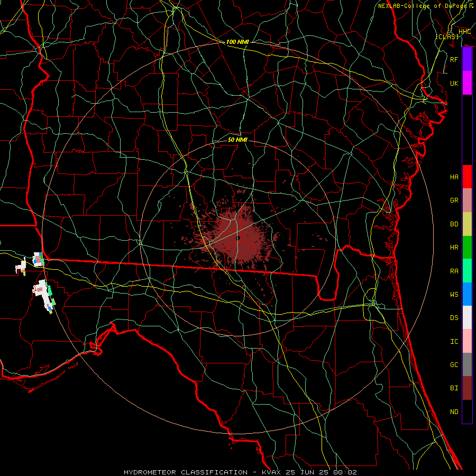Click the HA red legend swatch
476x476 pixels.
click(467, 177)
